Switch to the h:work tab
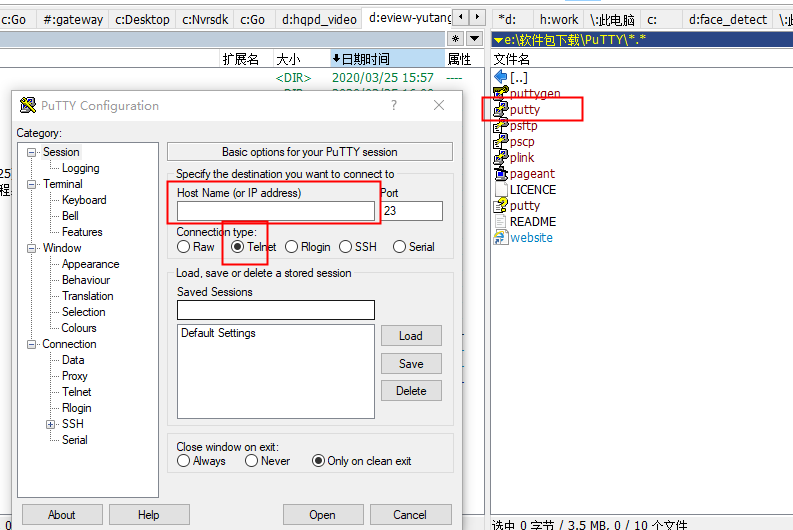Viewport: 793px width, 530px height. point(558,19)
